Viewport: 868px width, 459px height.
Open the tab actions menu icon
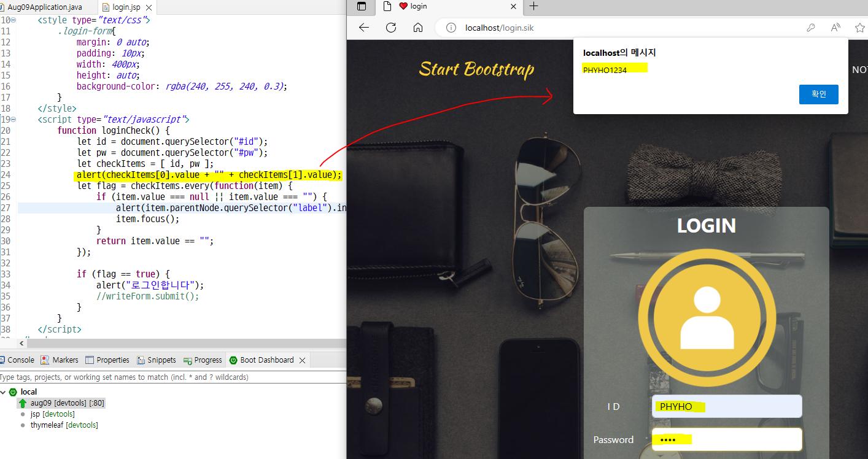click(x=362, y=6)
